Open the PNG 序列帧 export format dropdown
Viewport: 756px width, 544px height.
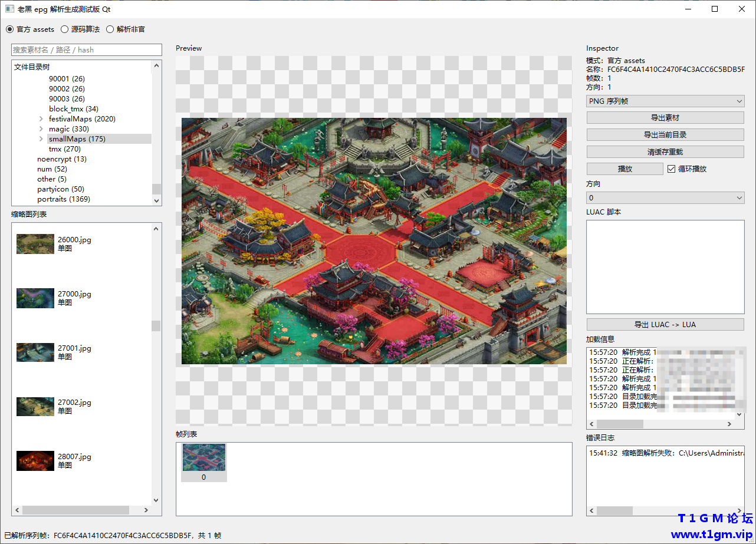(x=665, y=101)
